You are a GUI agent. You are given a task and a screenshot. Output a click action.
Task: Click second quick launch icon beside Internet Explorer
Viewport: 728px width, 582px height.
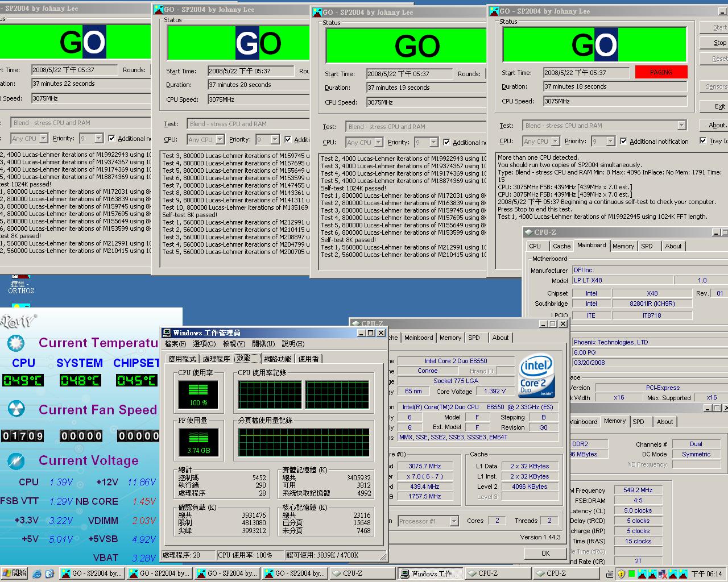pos(49,574)
